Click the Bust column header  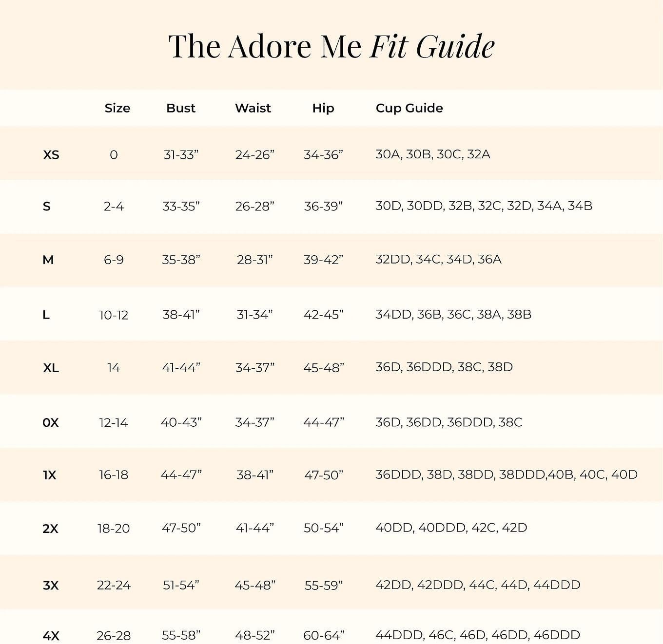click(x=180, y=108)
